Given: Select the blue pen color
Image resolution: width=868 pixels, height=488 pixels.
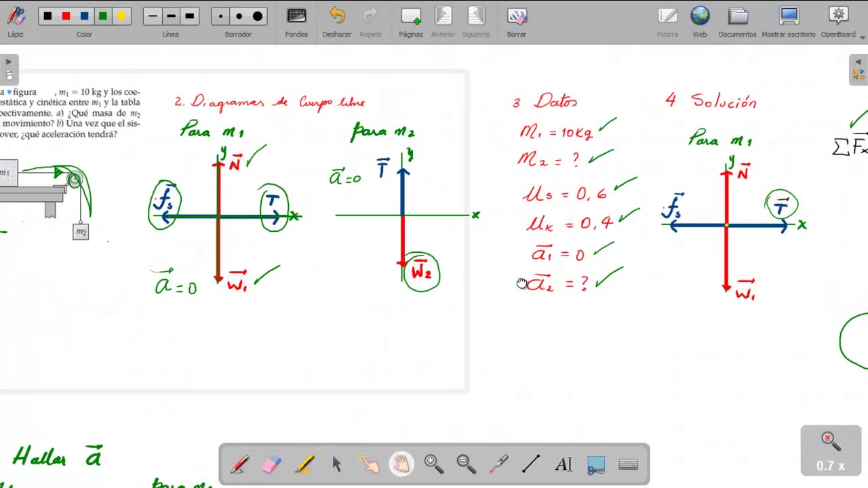Looking at the screenshot, I should point(84,16).
